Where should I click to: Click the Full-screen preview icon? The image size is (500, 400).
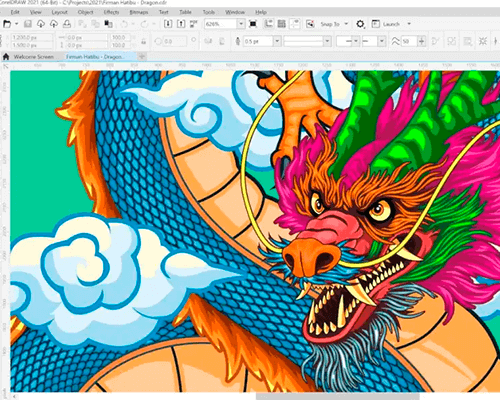(x=253, y=24)
